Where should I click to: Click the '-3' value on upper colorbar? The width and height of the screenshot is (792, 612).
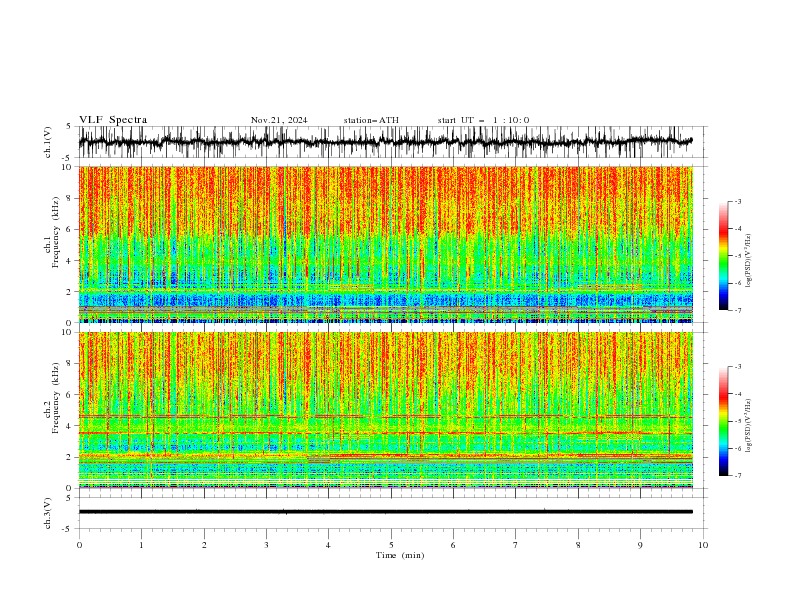point(737,202)
